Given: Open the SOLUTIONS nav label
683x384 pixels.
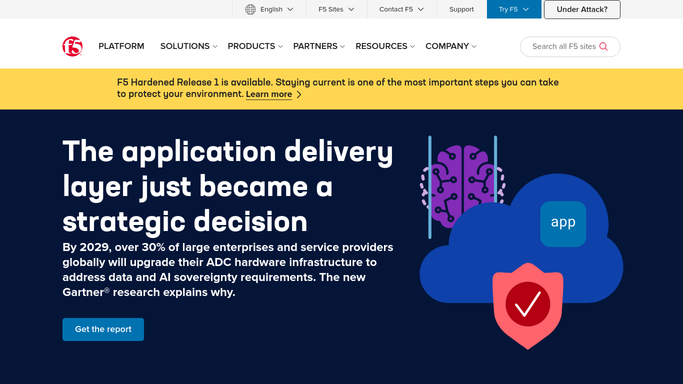Looking at the screenshot, I should 185,46.
